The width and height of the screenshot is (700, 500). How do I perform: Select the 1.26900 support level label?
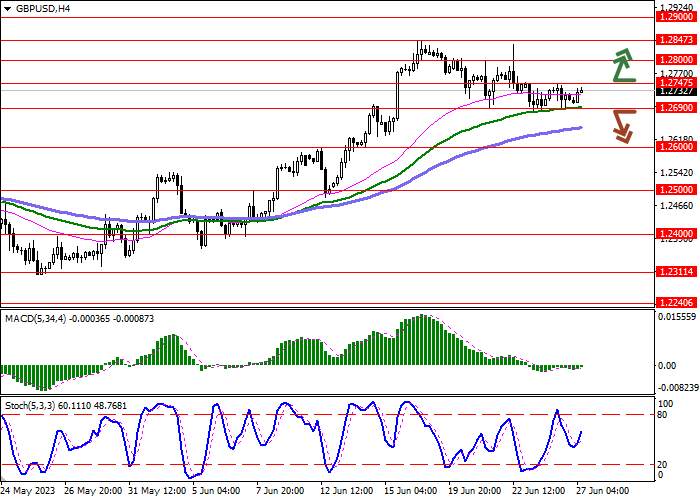pos(676,108)
